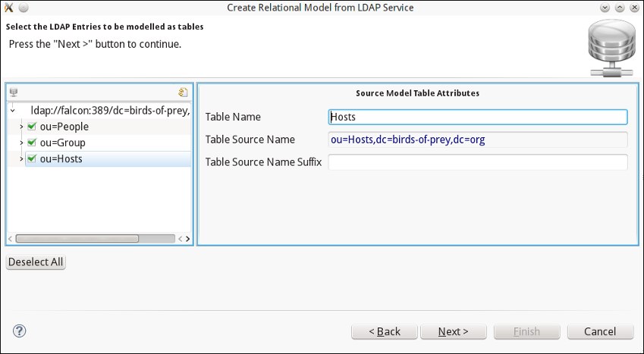Screen dimensions: 644x354
Task: Select the ou=Group entry label
Action: (x=62, y=143)
